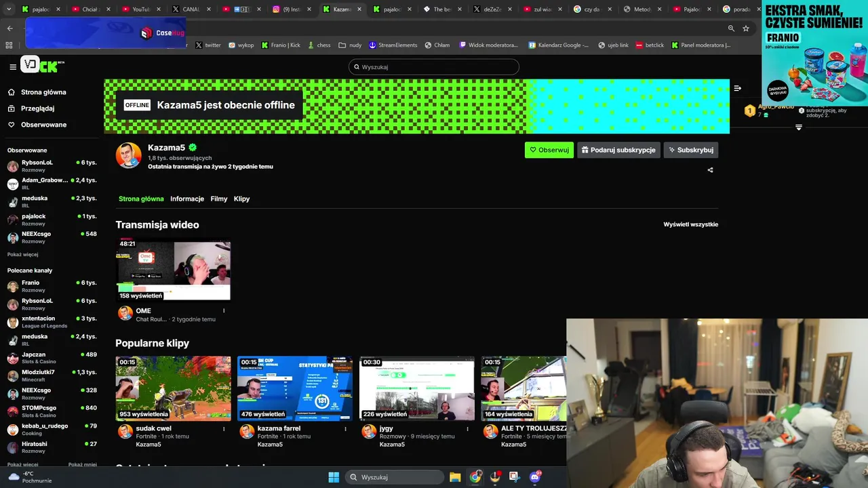Open the StreamElements bookmark

(x=393, y=45)
